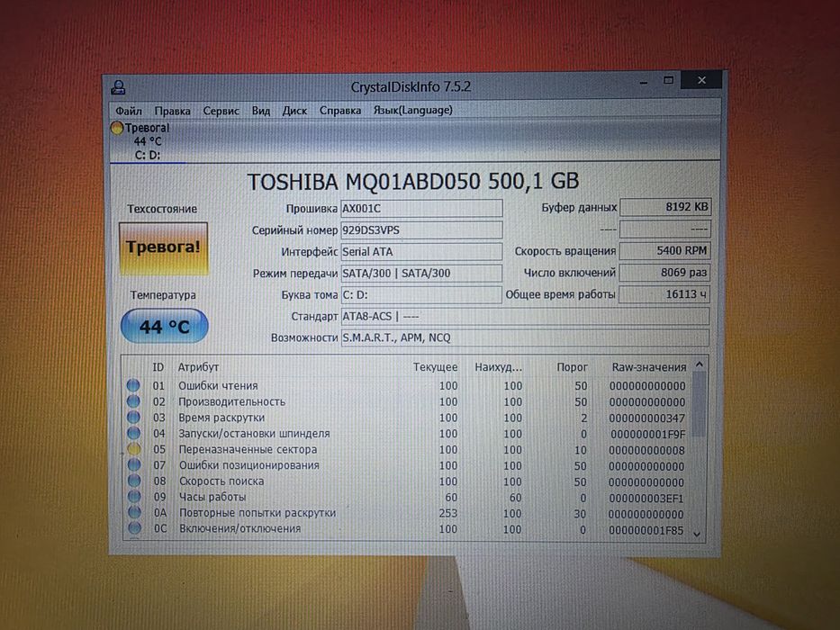Select the Производительность row

(407, 401)
